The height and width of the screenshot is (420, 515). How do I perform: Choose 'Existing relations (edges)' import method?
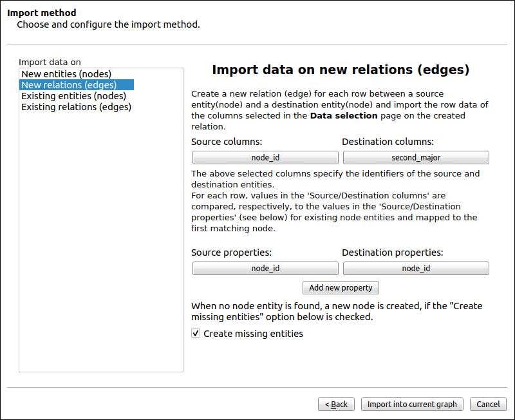coord(76,107)
